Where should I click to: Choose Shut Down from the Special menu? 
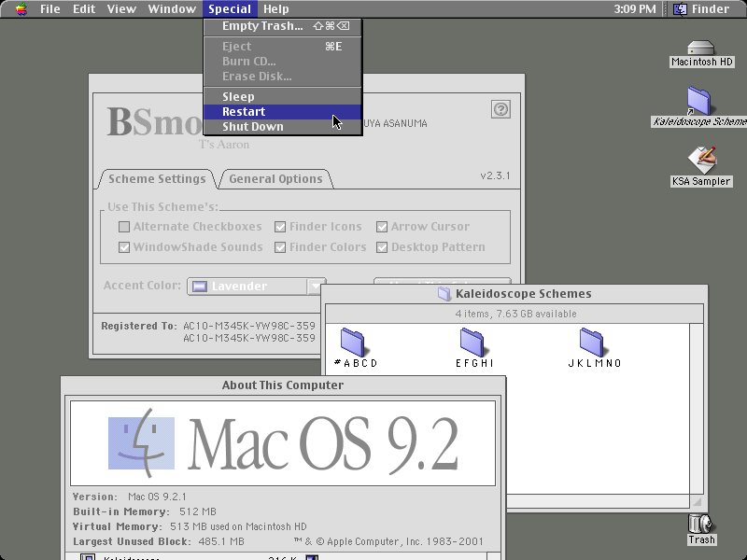283,127
